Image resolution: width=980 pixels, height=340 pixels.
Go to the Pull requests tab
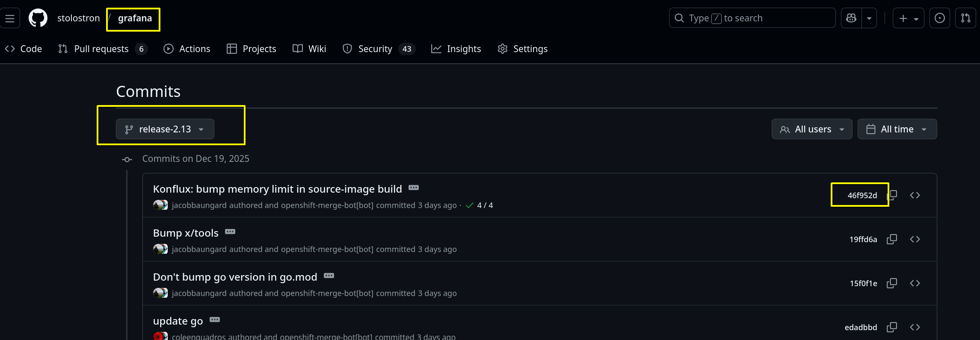[x=102, y=49]
